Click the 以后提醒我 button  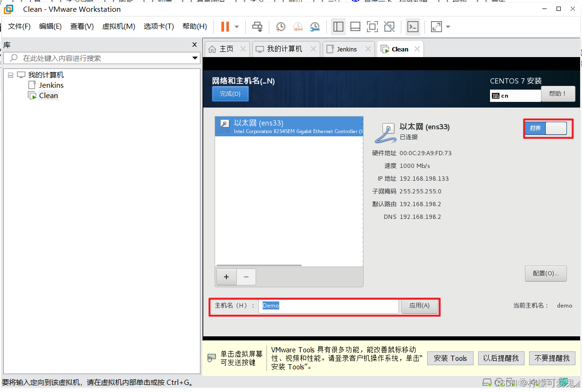click(x=501, y=359)
